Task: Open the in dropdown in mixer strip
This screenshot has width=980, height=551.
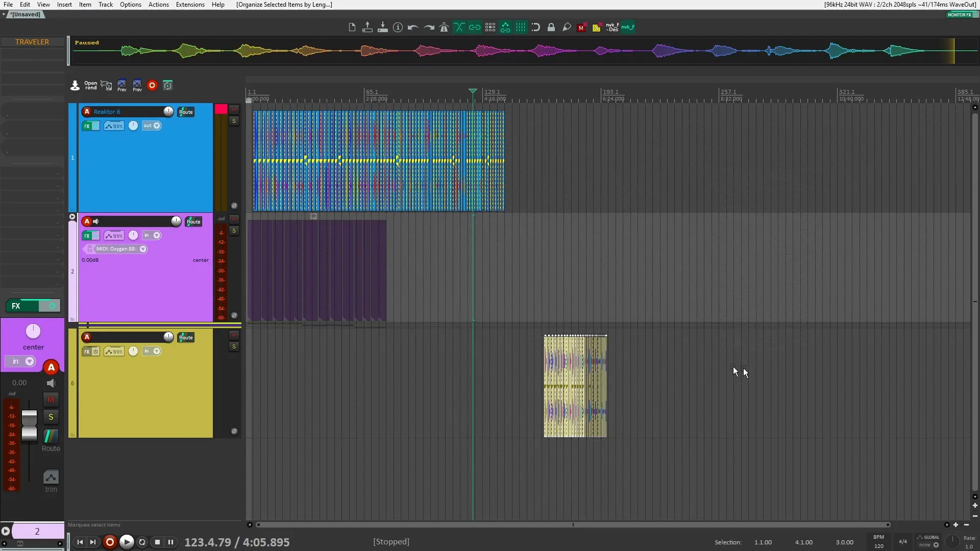Action: [x=20, y=361]
